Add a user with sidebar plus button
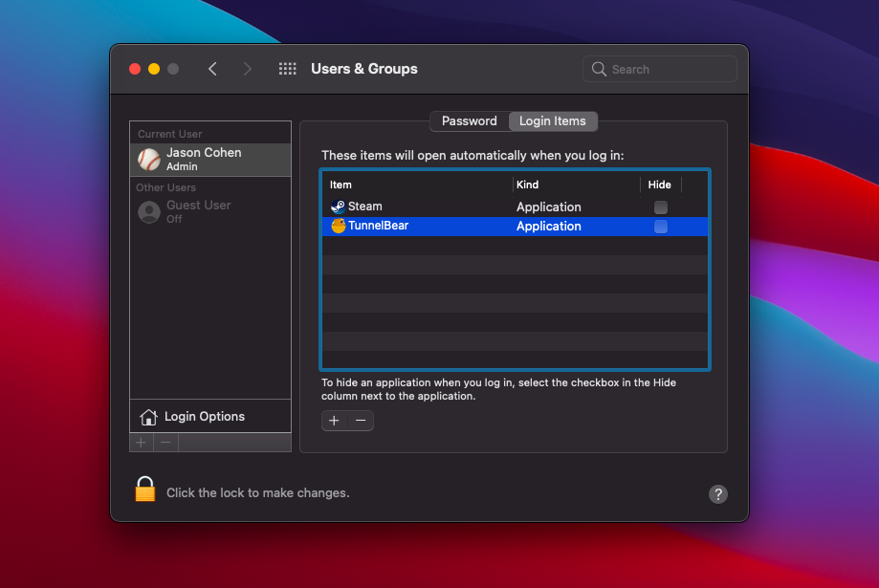Image resolution: width=879 pixels, height=588 pixels. click(x=142, y=443)
